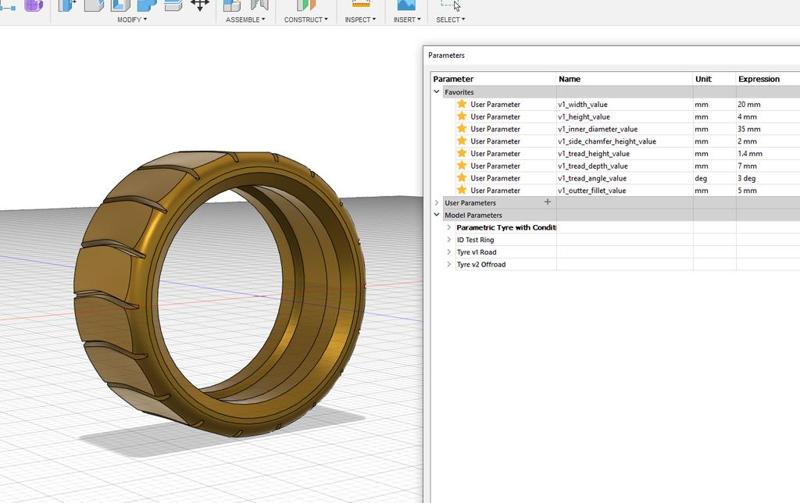Toggle the star next to v1_outter_fillet_value
The image size is (800, 503).
(462, 190)
